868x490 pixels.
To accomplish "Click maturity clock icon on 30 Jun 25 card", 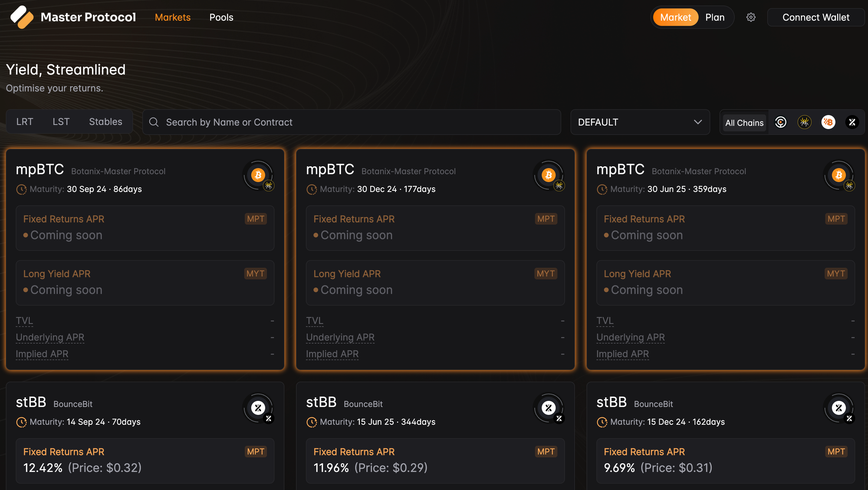I will pos(602,189).
